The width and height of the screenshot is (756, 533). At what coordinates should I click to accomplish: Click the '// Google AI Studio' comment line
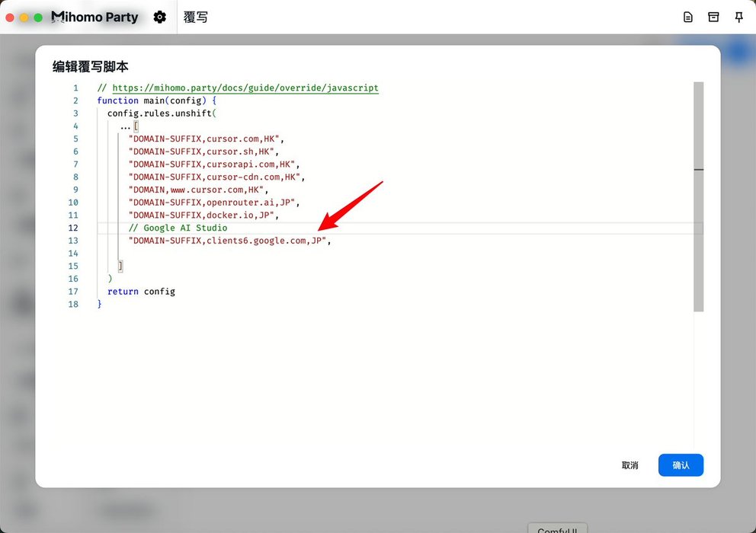(x=178, y=228)
